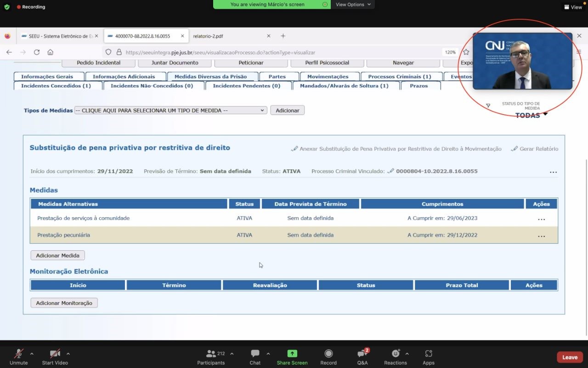
Task: Open actions menu for Prestação pecuniária row
Action: coord(541,236)
